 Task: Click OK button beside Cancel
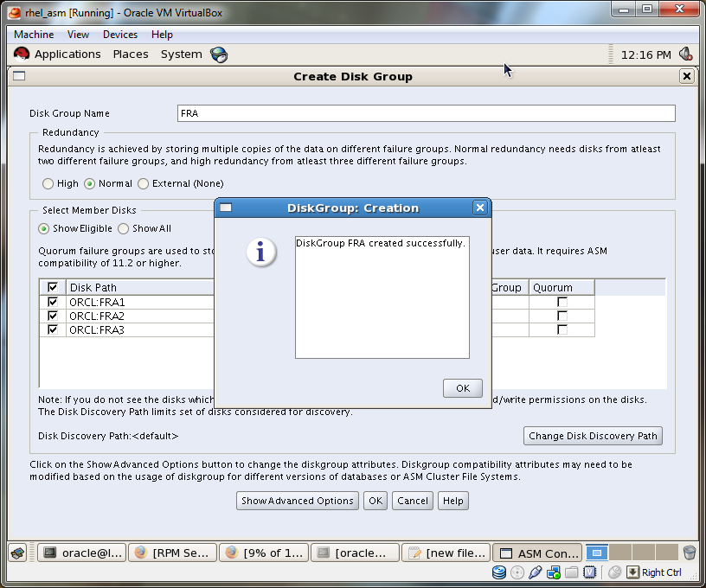pos(375,501)
